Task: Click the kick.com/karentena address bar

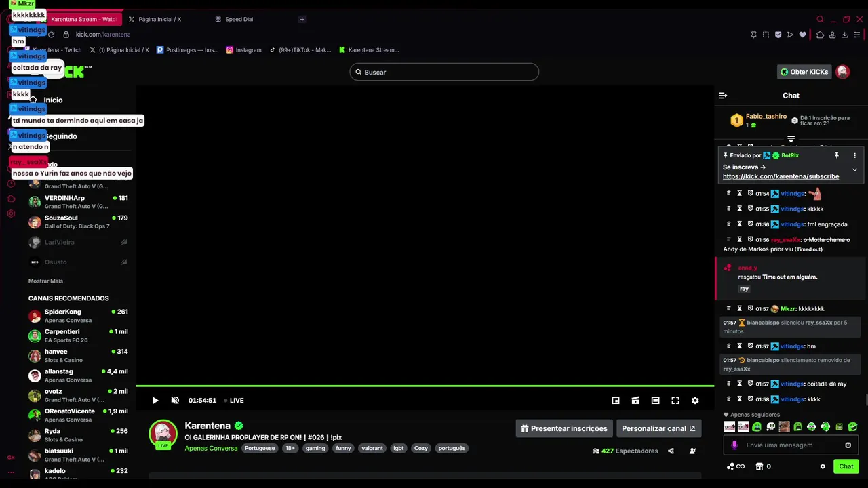Action: coord(103,35)
